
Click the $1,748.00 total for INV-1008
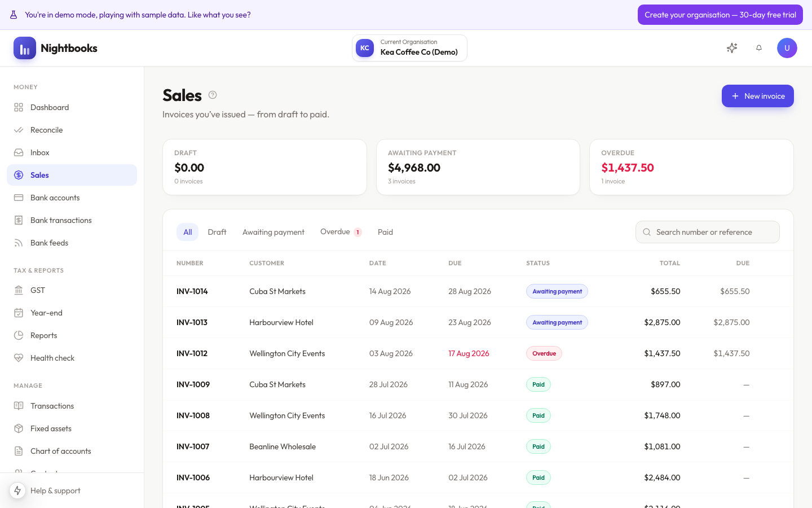[x=662, y=415]
